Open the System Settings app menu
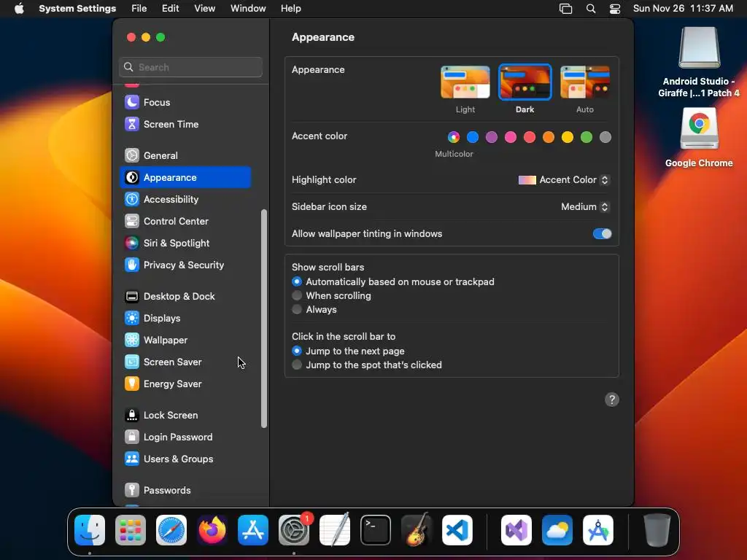 point(77,9)
